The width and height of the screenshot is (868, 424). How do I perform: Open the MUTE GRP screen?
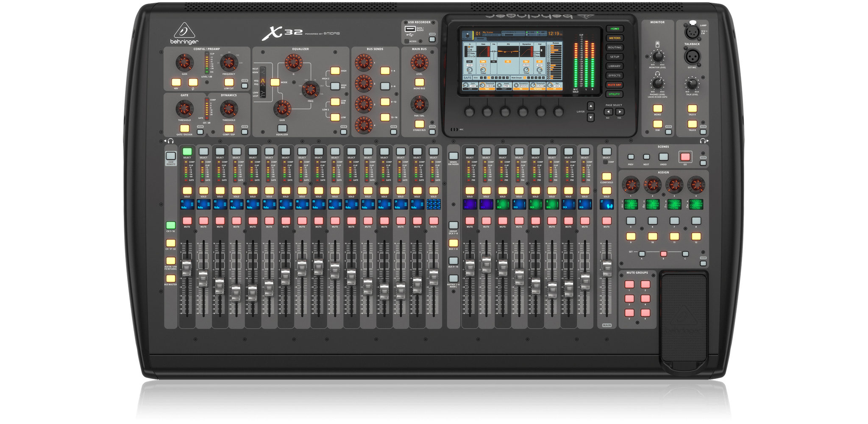[615, 85]
